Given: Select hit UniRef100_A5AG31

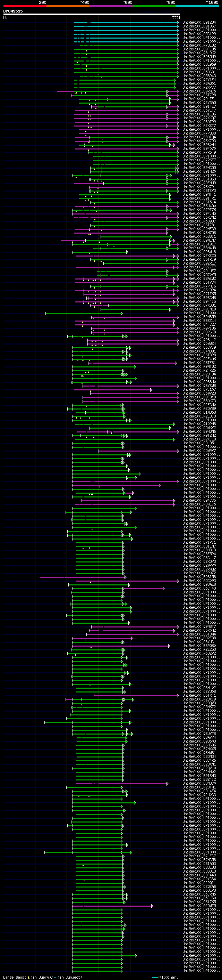Looking at the screenshot, I should 199,72.
